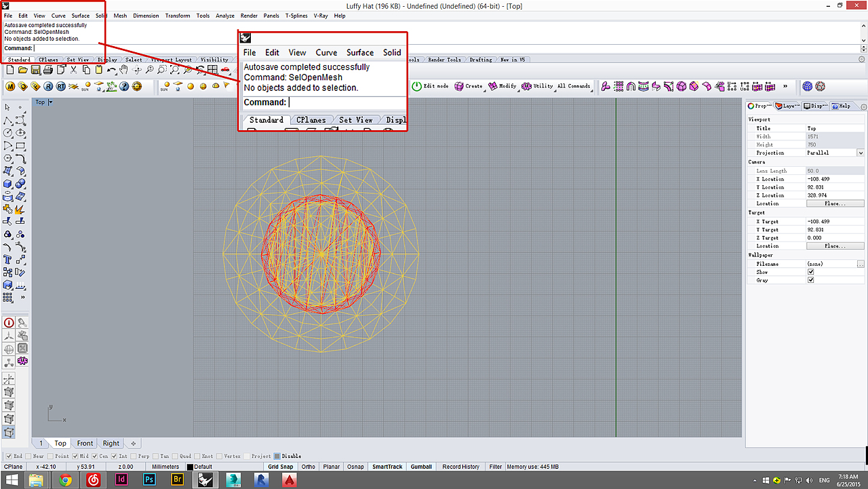Open the Analyze menu

click(x=225, y=16)
